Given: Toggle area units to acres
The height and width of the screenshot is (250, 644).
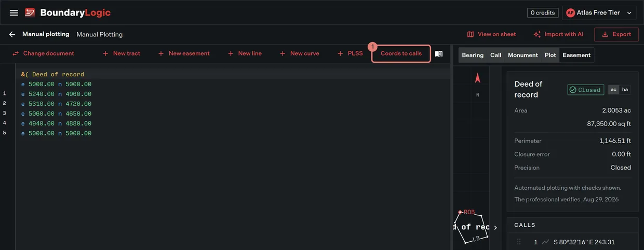Looking at the screenshot, I should [x=613, y=90].
